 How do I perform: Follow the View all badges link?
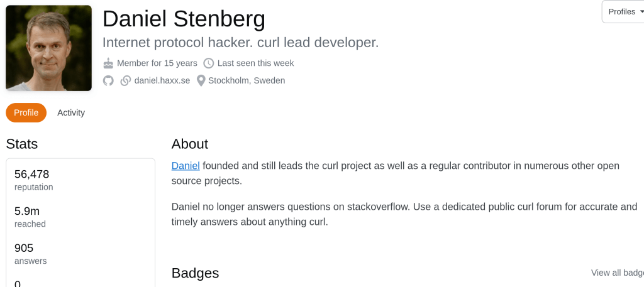point(617,273)
